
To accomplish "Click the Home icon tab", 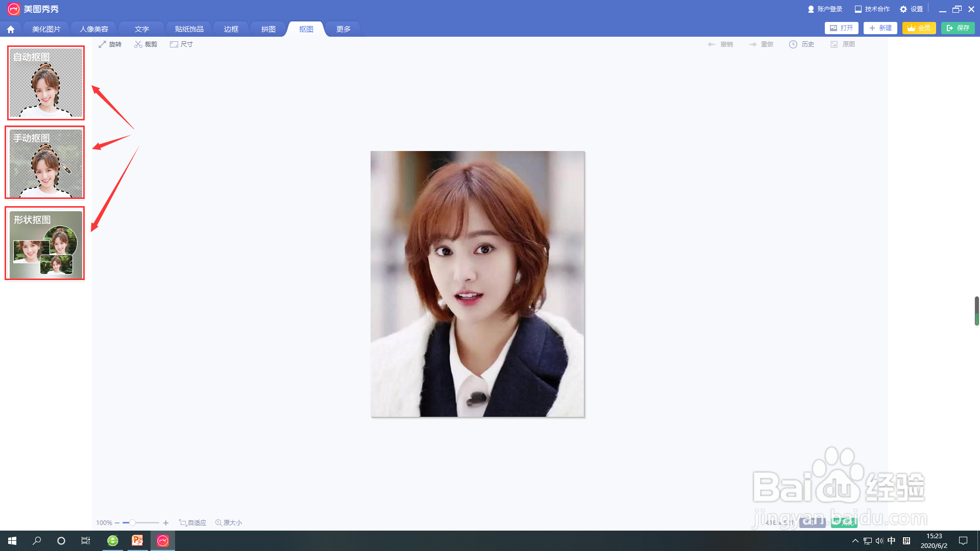I will (x=10, y=29).
